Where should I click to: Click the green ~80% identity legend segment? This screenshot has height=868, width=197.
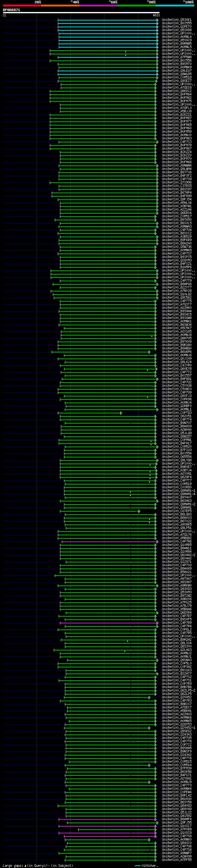pyautogui.click(x=137, y=6)
